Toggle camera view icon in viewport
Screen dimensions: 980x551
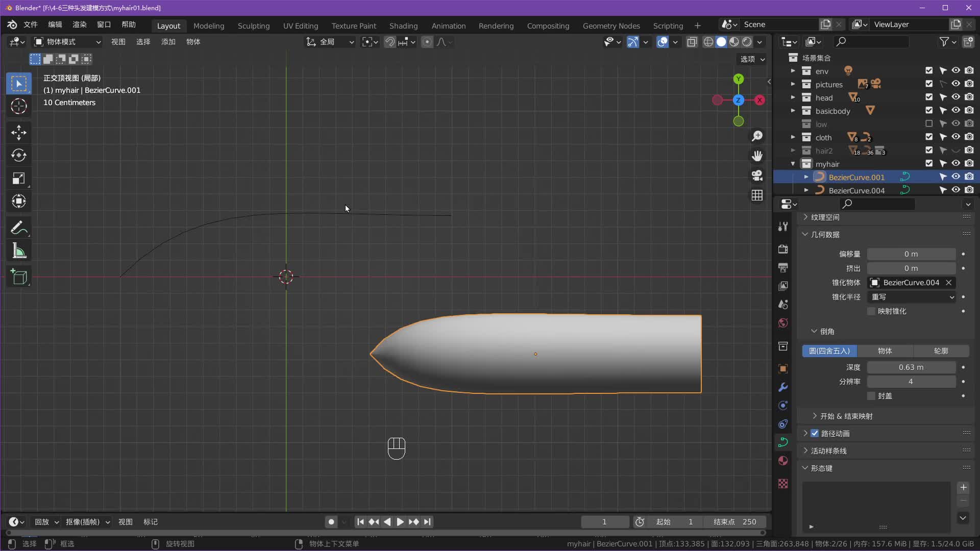pos(757,176)
